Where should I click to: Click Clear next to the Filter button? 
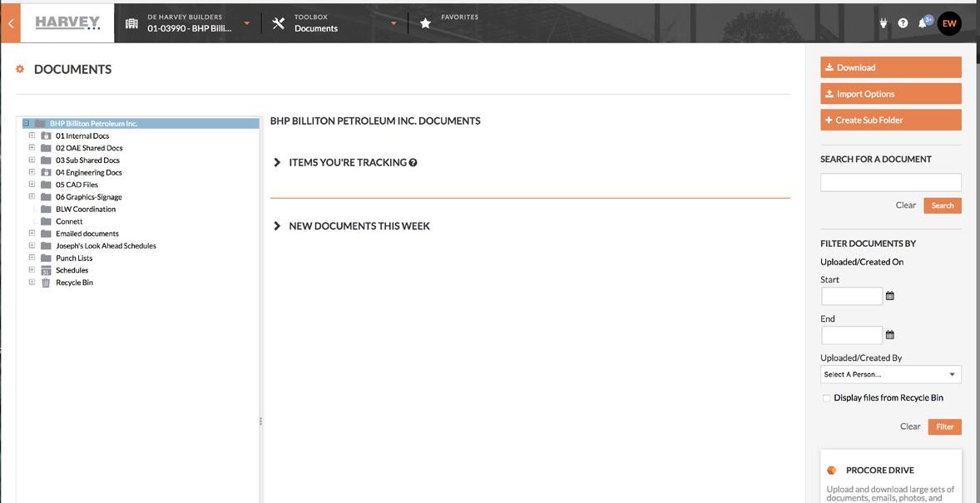coord(910,427)
